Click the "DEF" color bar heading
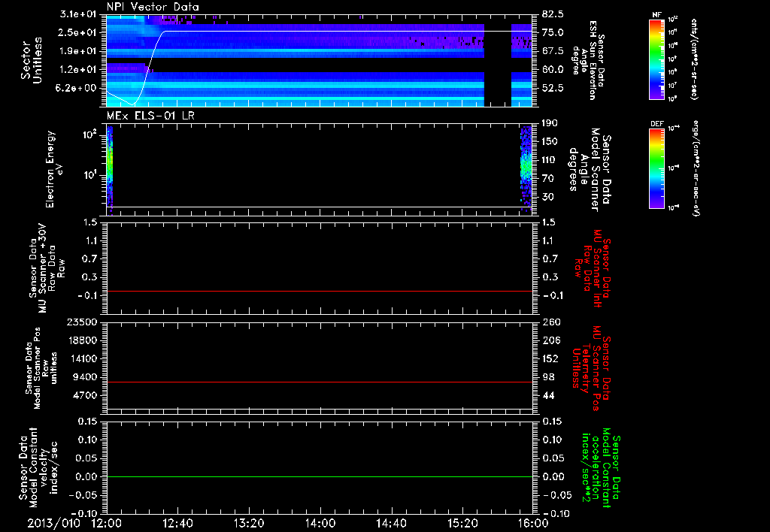The height and width of the screenshot is (532, 770). pos(656,124)
